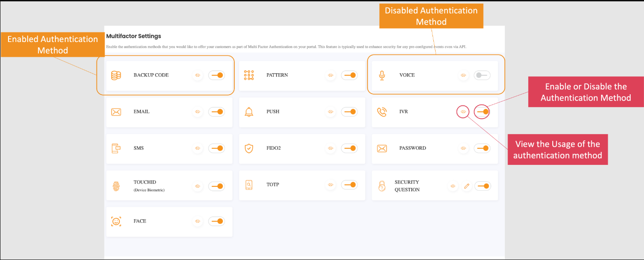Select the Pattern dot-grid icon
Viewport: 644px width, 260px height.
click(x=249, y=75)
